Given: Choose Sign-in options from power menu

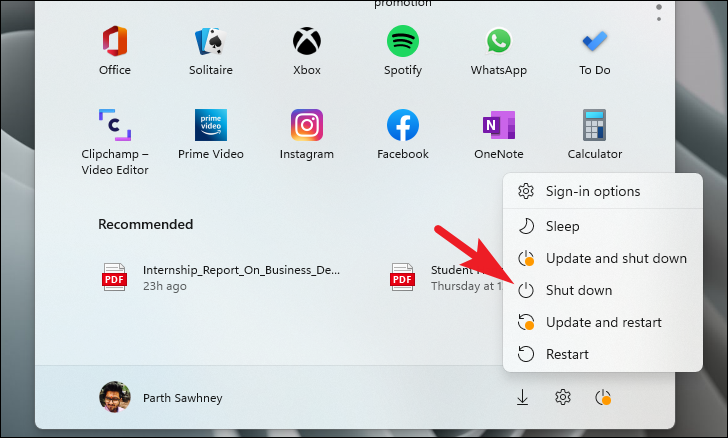Looking at the screenshot, I should coord(603,191).
